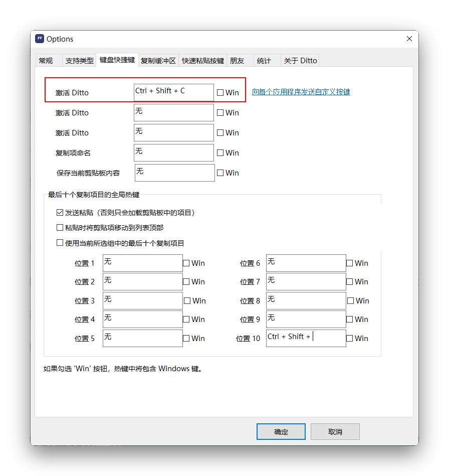Click the 位置 8 hotkey field
Screen dimensions: 449x476
point(306,301)
